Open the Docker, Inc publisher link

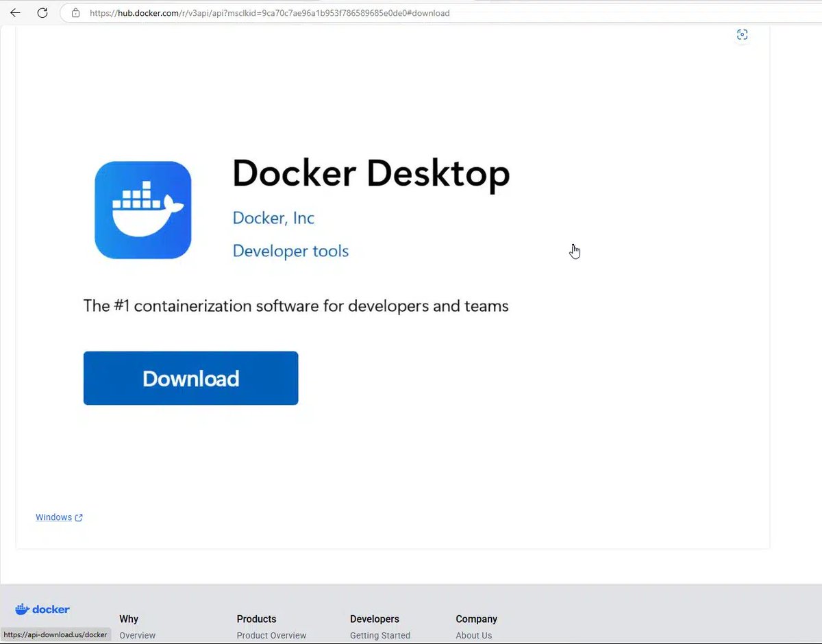(273, 218)
